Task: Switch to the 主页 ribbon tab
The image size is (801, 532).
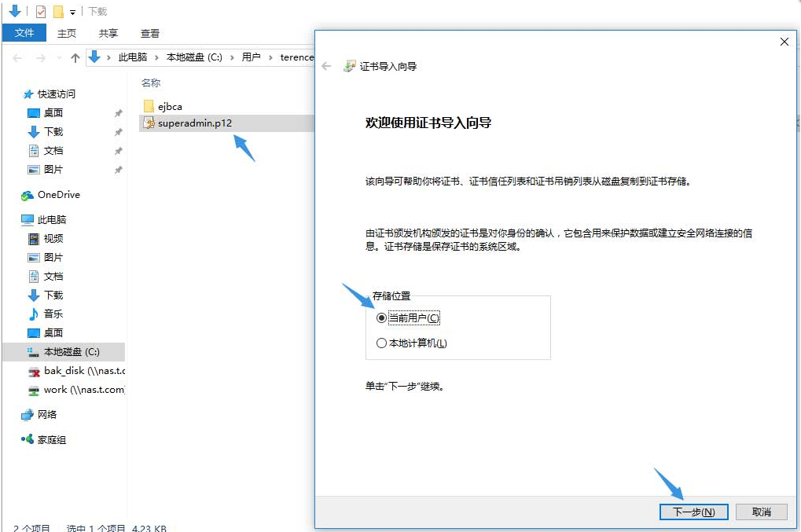Action: pyautogui.click(x=66, y=33)
